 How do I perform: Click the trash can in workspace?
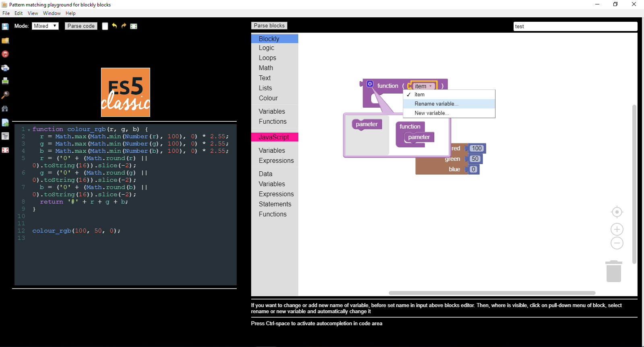tap(614, 271)
